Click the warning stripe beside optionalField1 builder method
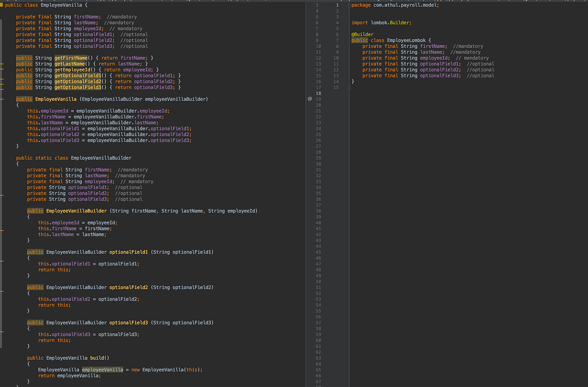 [x=1, y=261]
